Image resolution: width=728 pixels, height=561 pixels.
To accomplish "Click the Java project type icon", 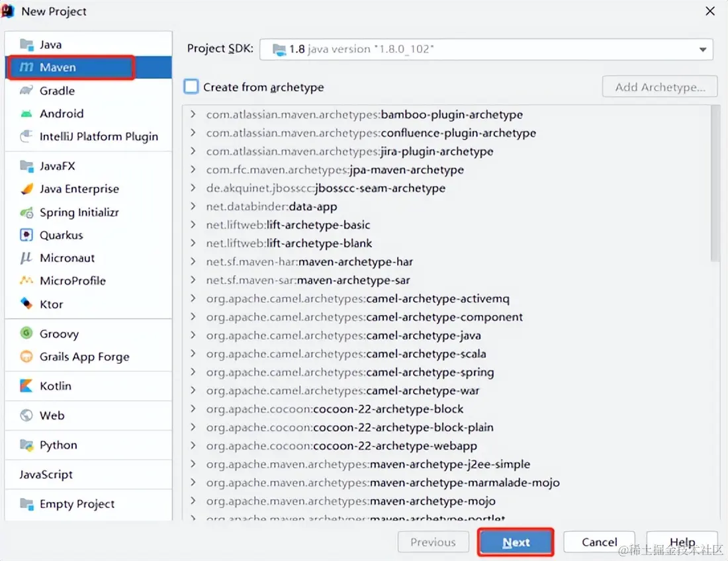I will 26,44.
